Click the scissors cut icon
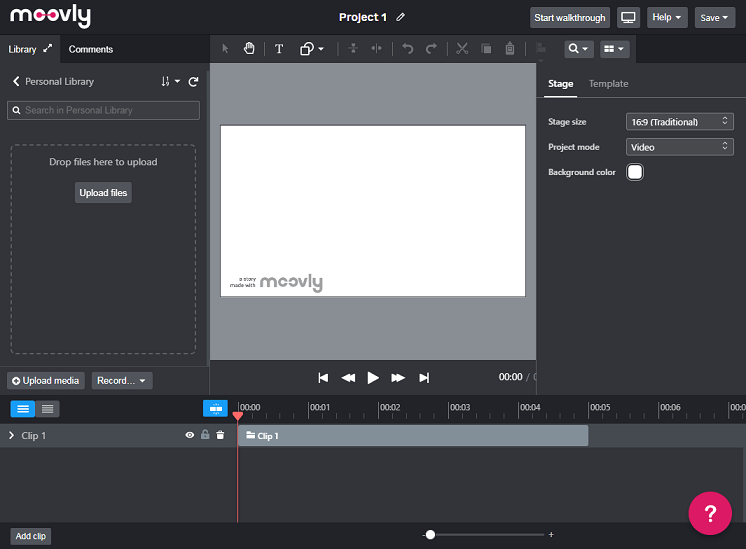Image resolution: width=746 pixels, height=549 pixels. pyautogui.click(x=462, y=49)
